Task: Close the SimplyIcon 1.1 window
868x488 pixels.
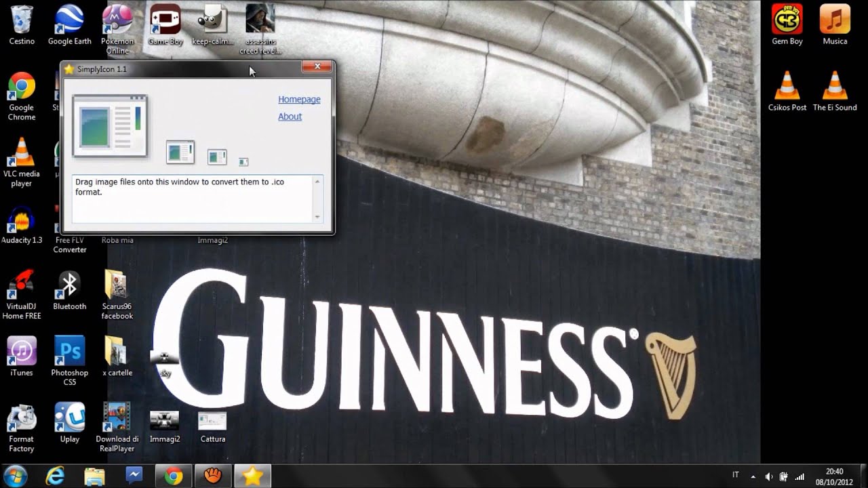Action: point(317,66)
